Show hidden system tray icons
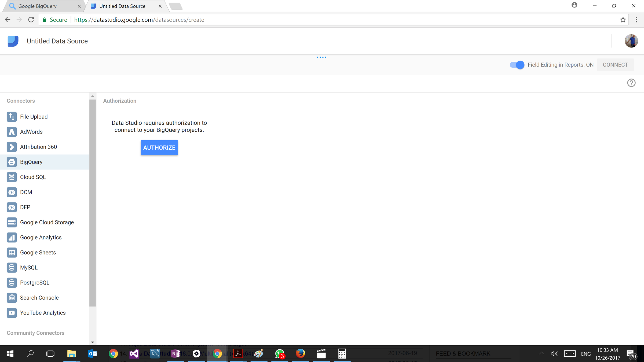644x362 pixels. point(541,354)
